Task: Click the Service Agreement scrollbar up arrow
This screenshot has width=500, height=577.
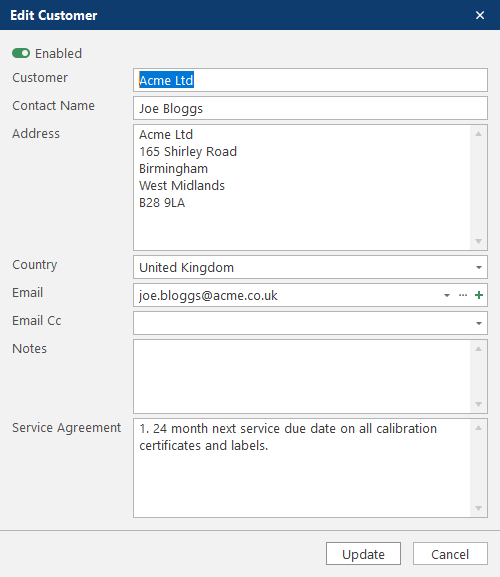Action: tap(478, 428)
